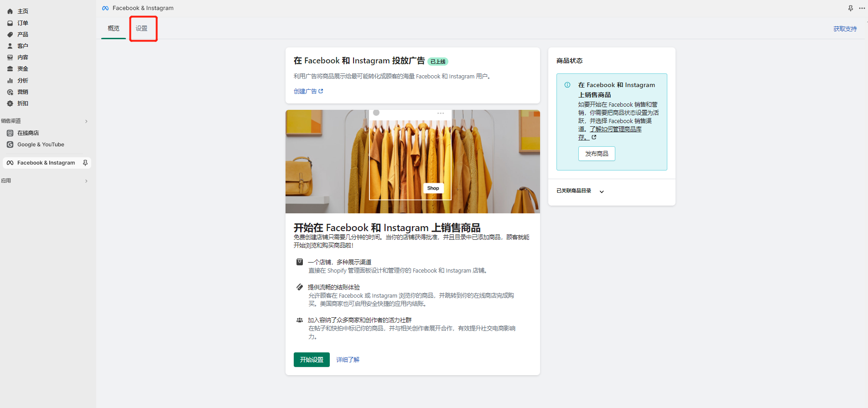The image size is (868, 408).
Task: Click external link icon after 了解如何管理商品库存
Action: point(594,137)
